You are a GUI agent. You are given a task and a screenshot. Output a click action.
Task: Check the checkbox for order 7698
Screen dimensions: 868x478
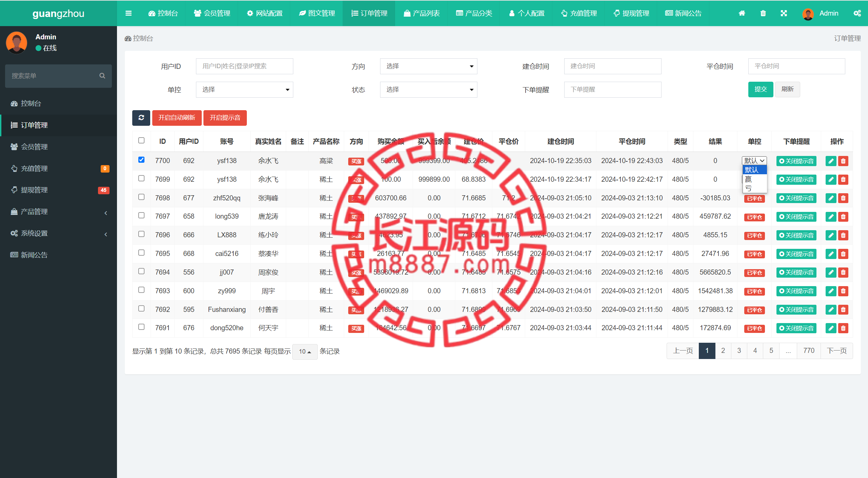[141, 197]
